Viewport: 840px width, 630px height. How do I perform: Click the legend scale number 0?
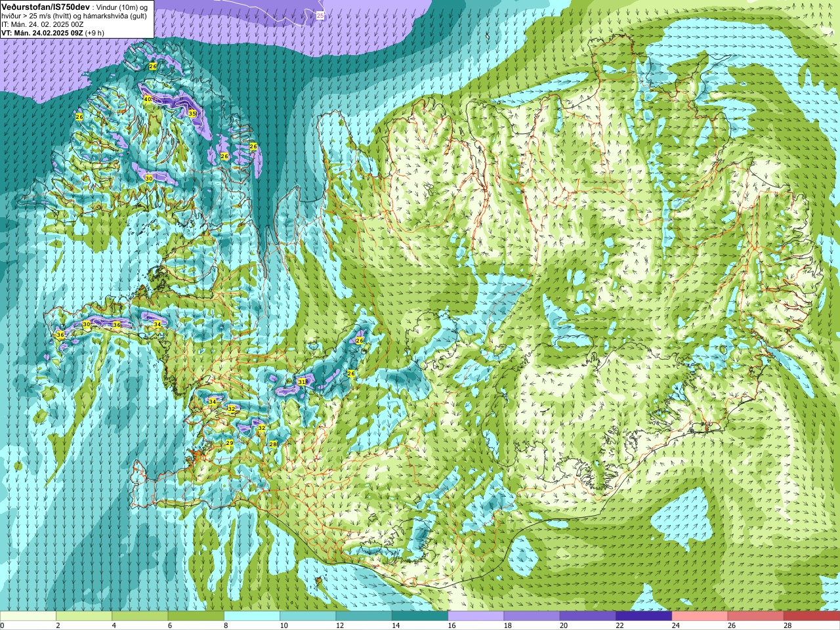pos(3,625)
